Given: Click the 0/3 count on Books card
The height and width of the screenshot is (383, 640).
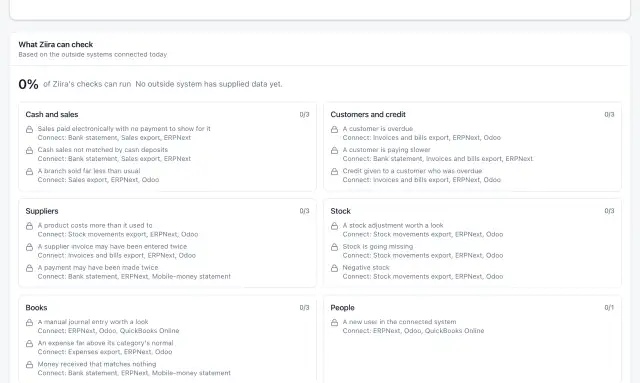Looking at the screenshot, I should pyautogui.click(x=304, y=307).
